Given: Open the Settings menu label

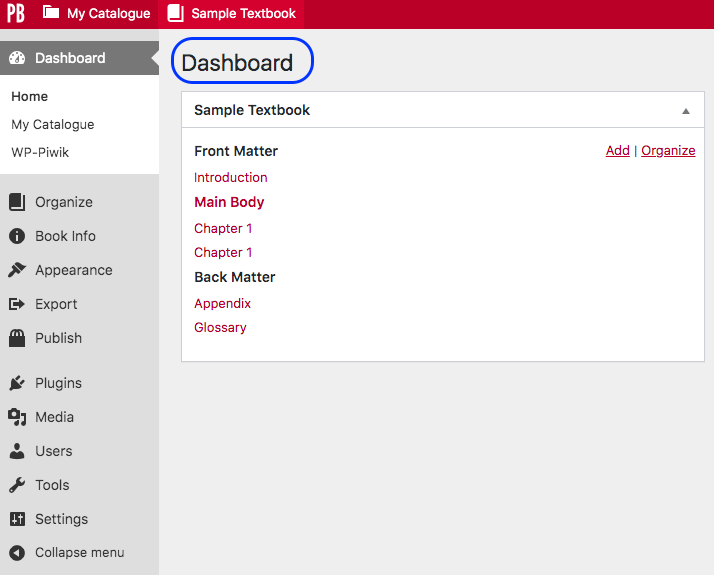Looking at the screenshot, I should [x=61, y=519].
